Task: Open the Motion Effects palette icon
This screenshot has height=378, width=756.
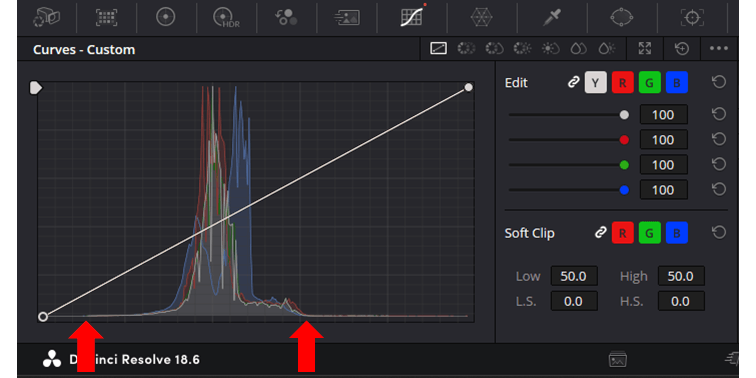Action: 347,17
